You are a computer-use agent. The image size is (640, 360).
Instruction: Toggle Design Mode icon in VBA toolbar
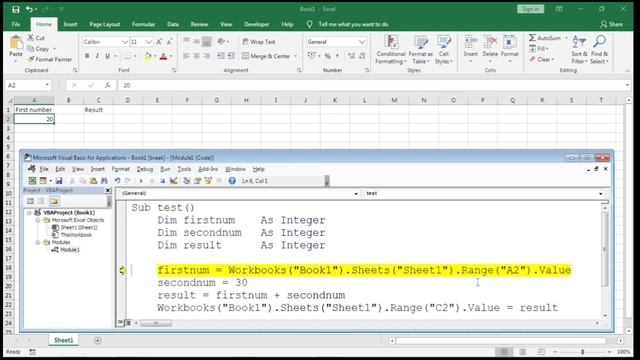tap(173, 181)
